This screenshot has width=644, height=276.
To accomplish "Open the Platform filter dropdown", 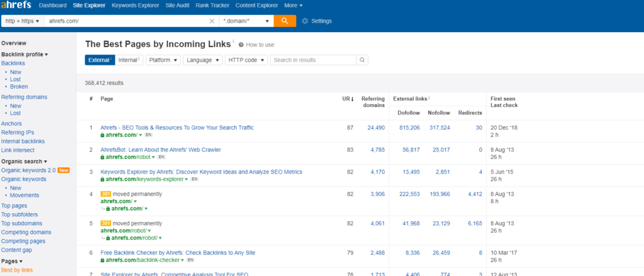I will [x=164, y=60].
